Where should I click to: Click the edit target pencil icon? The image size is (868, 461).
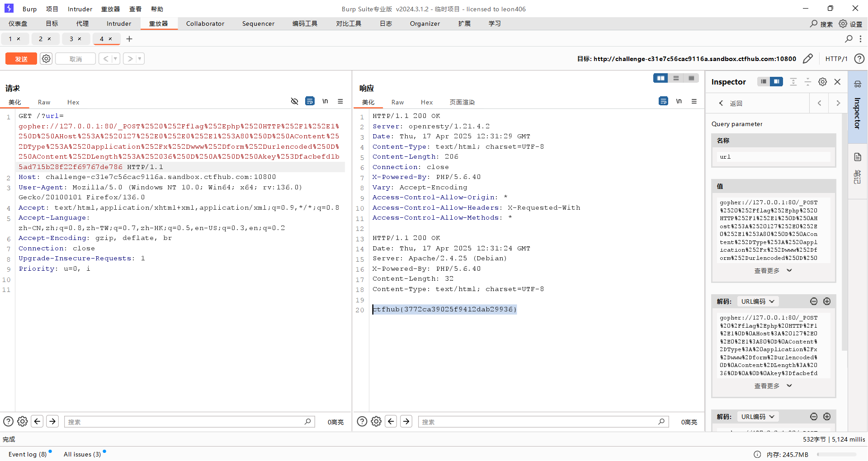click(807, 59)
